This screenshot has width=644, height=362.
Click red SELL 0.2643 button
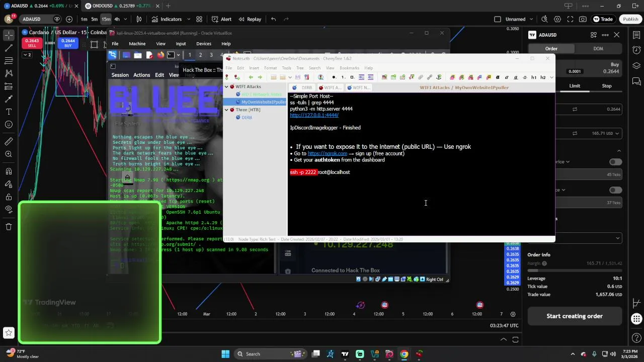click(x=32, y=43)
